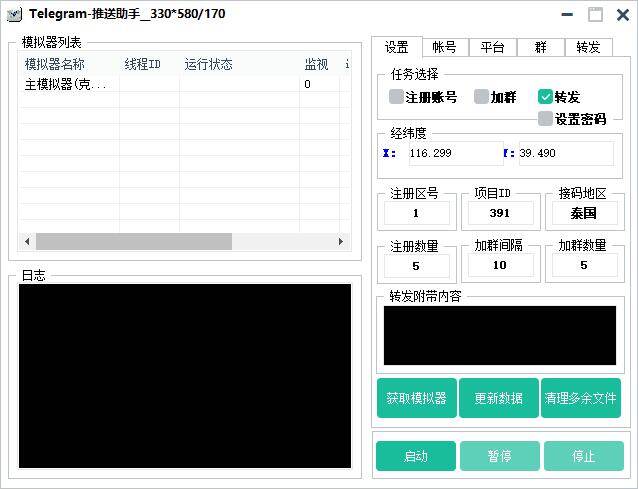Switch to the 帐号 tab
The height and width of the screenshot is (489, 638).
444,47
